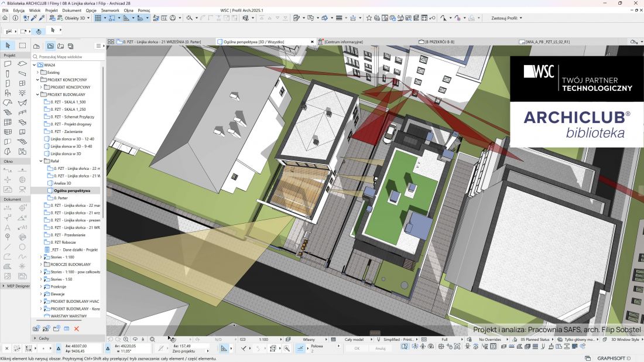644x362 pixels.
Task: Open the tab overview grid button
Action: coord(111,42)
